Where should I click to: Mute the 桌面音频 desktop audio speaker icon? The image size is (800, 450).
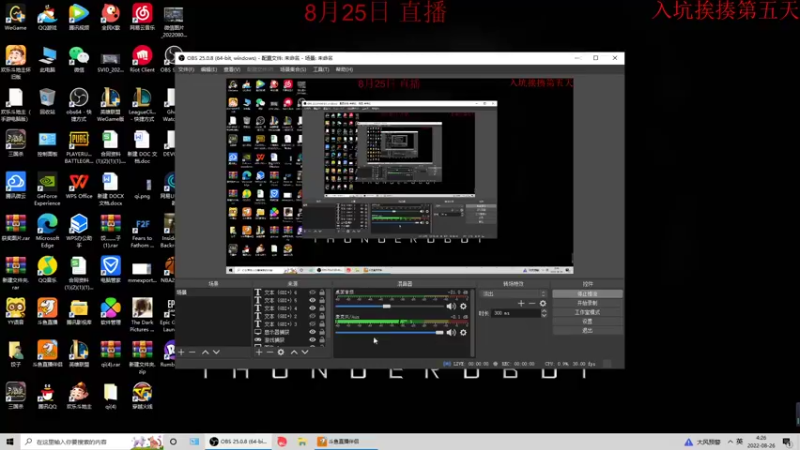[451, 306]
